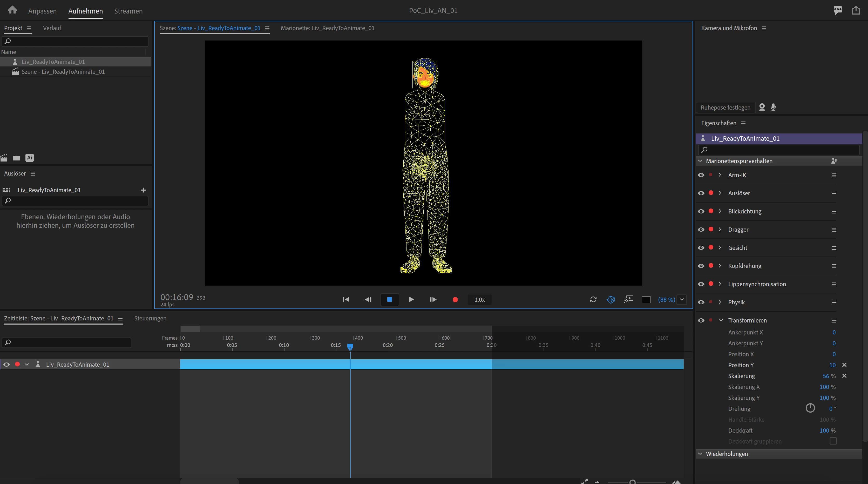Check Deckkraft gruppieren checkbox
This screenshot has width=868, height=484.
coord(833,441)
